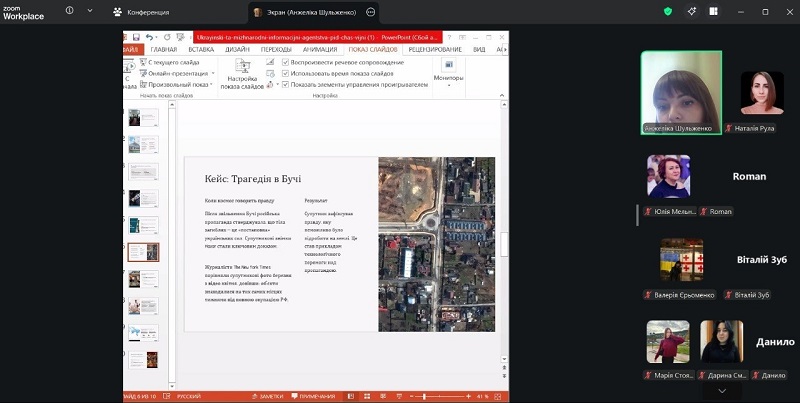800x403 pixels.
Task: Expand the Онлайн-презентация dropdown
Action: [211, 73]
